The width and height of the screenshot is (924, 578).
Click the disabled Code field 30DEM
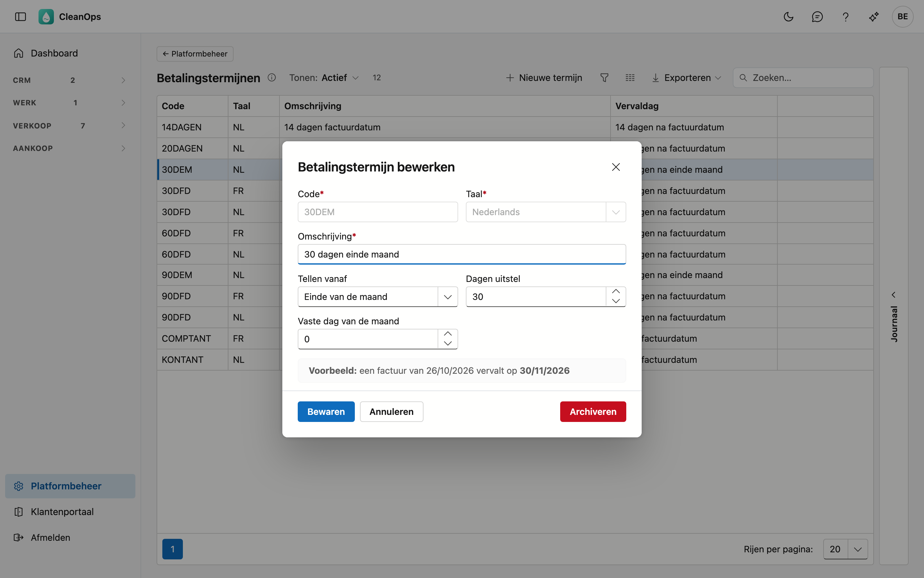coord(378,212)
